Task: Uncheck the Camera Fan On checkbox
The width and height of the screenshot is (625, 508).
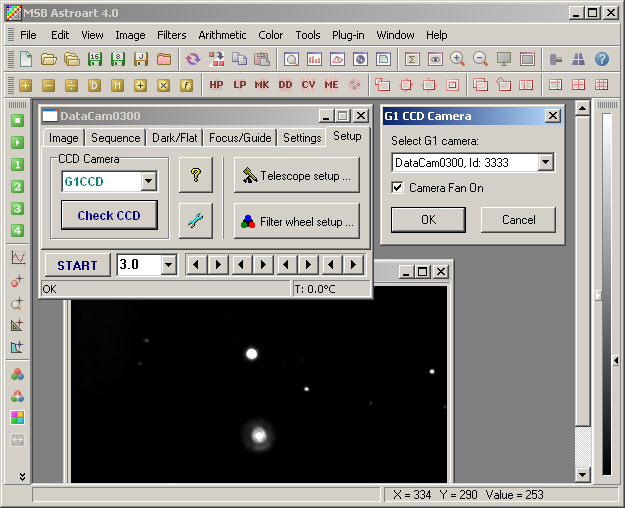Action: 398,188
